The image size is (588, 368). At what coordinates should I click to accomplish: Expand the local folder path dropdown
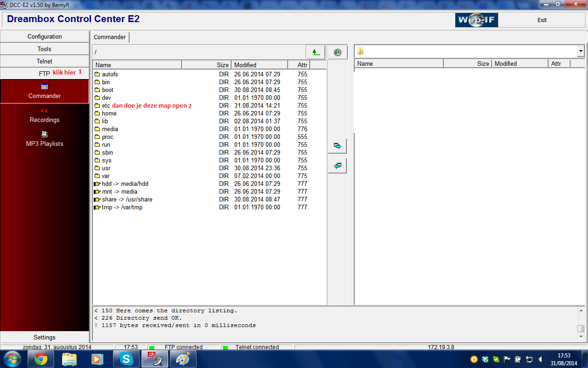tap(581, 51)
